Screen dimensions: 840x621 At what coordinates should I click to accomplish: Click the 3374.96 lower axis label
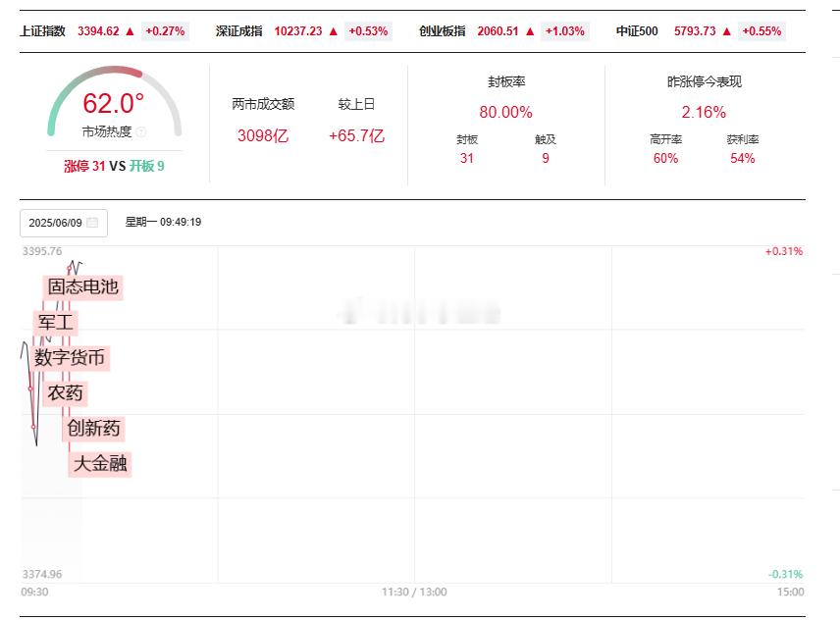tap(42, 575)
